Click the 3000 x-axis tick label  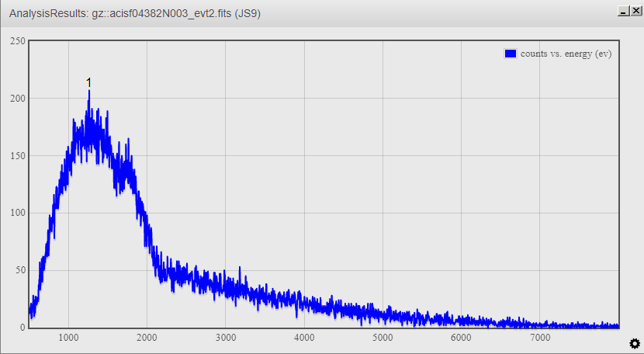226,338
